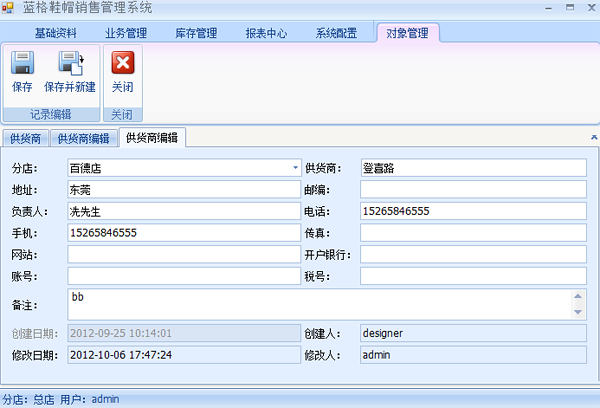Select the 库存管理 ribbon tab
The width and height of the screenshot is (600, 408).
tap(196, 33)
